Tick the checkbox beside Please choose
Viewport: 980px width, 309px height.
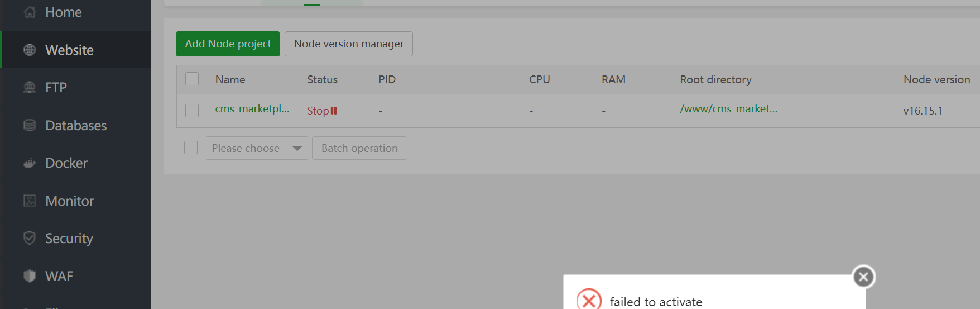click(x=191, y=148)
